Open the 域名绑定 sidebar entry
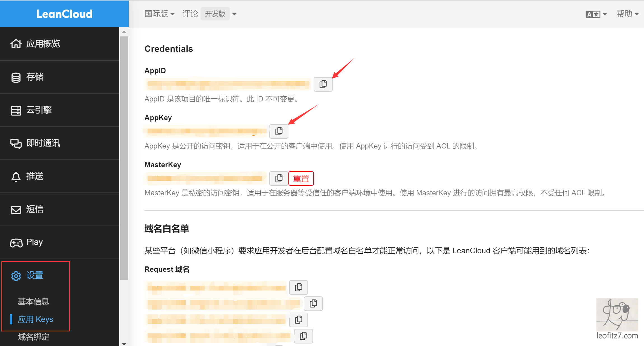 click(33, 337)
